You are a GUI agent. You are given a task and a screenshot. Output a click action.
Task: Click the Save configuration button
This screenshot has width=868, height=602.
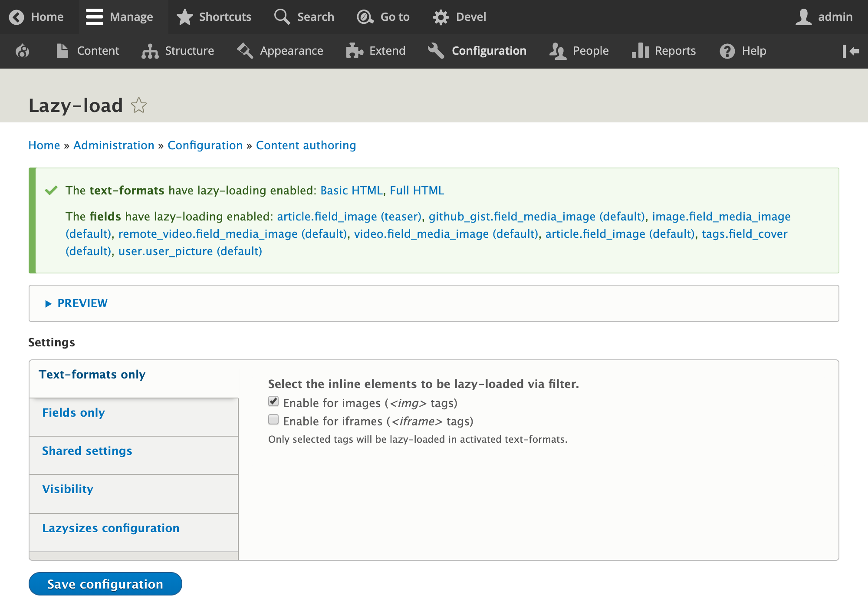pyautogui.click(x=105, y=583)
